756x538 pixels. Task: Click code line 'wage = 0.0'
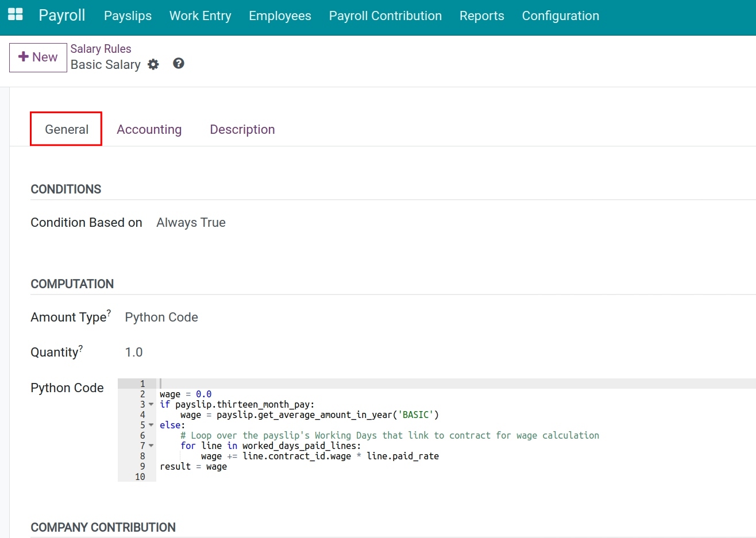(x=186, y=394)
